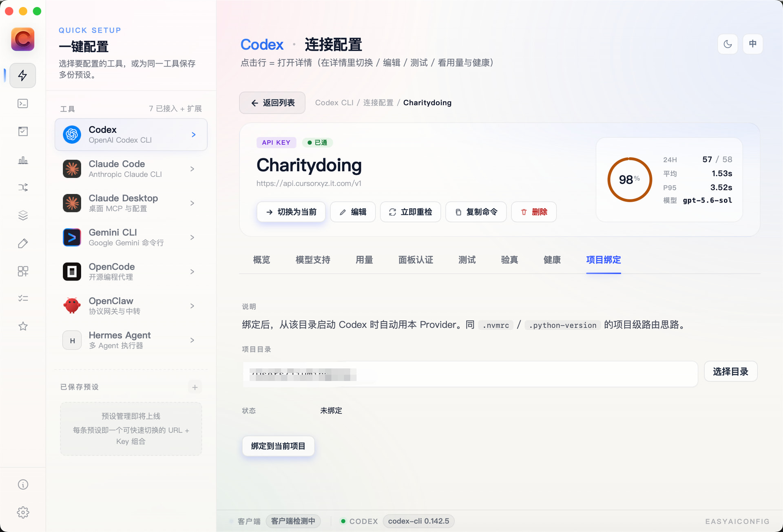783x532 pixels.
Task: Switch to the 模型支持 tab
Action: pos(313,260)
